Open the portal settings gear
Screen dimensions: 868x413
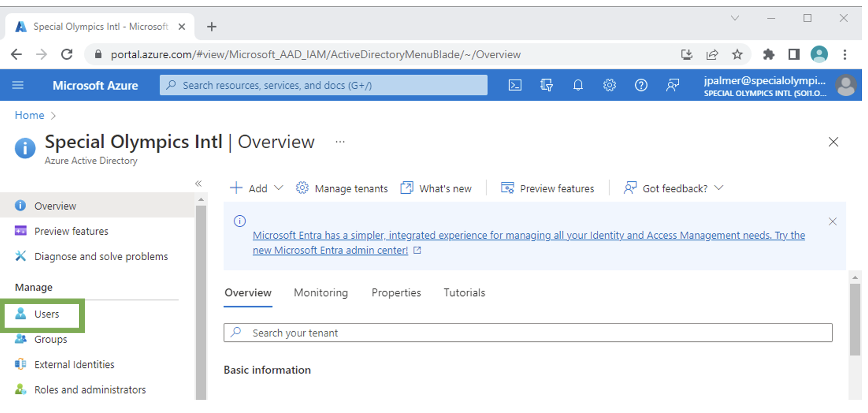coord(610,85)
